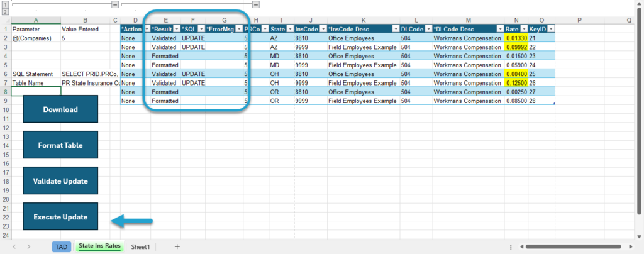Open the KeyID column filter dropdown
The width and height of the screenshot is (644, 254).
click(551, 29)
